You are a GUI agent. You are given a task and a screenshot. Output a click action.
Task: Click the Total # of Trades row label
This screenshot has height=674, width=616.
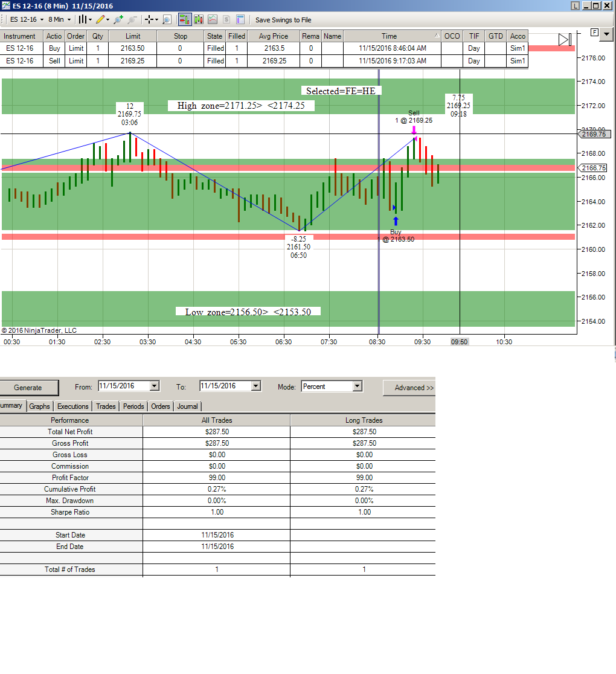click(x=70, y=570)
